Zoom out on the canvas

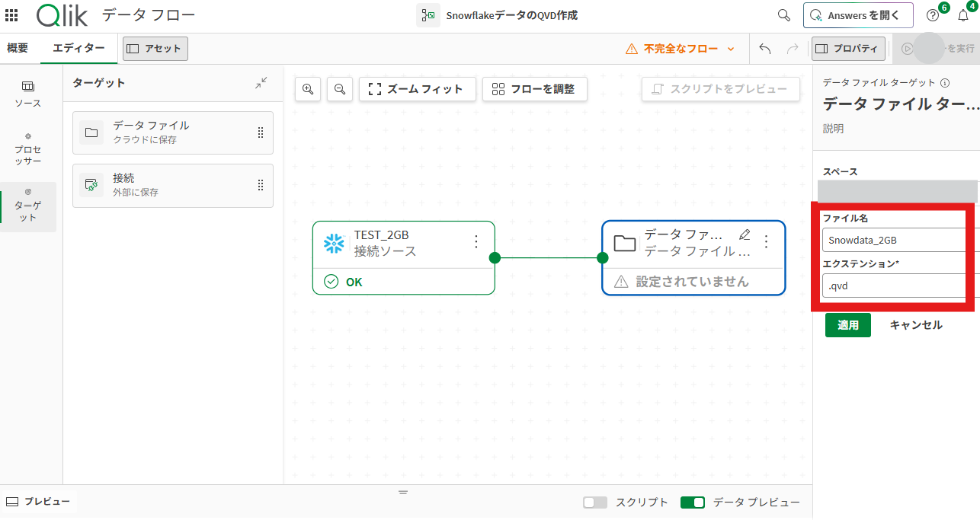pyautogui.click(x=340, y=89)
